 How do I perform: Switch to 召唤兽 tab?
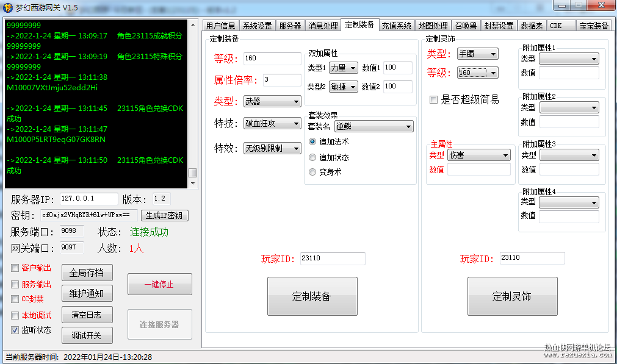click(x=466, y=26)
